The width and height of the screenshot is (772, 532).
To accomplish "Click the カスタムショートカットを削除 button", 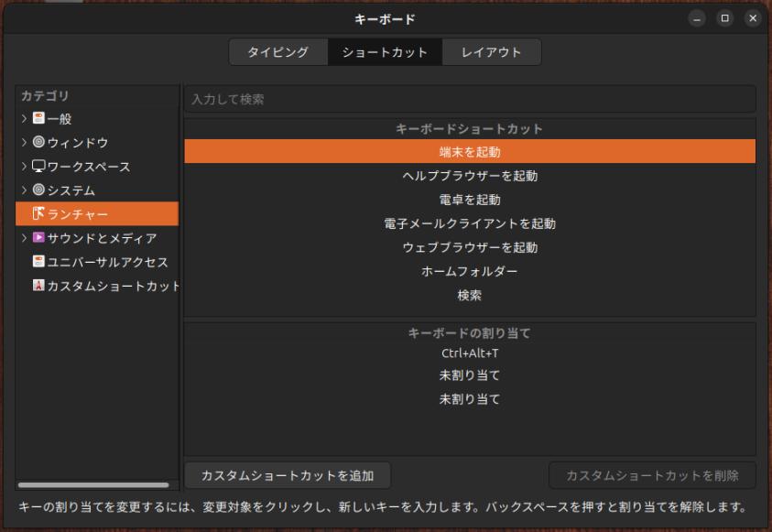I will pos(652,475).
